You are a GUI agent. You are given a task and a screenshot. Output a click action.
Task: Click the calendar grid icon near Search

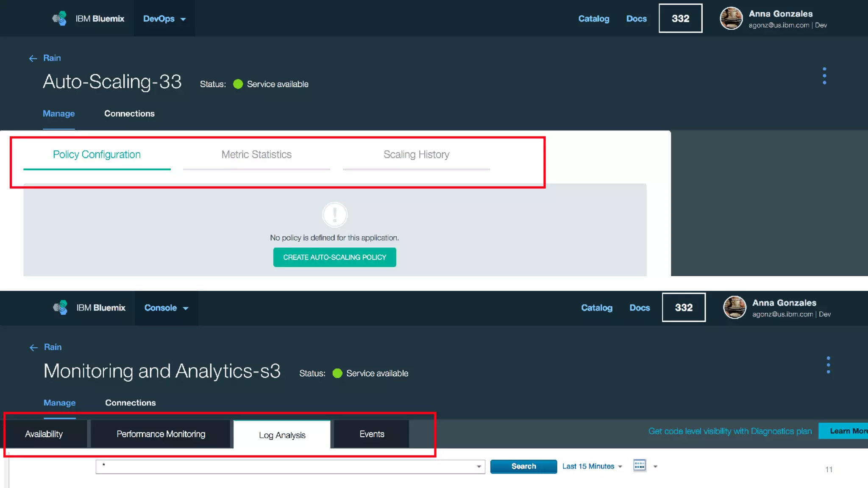639,466
